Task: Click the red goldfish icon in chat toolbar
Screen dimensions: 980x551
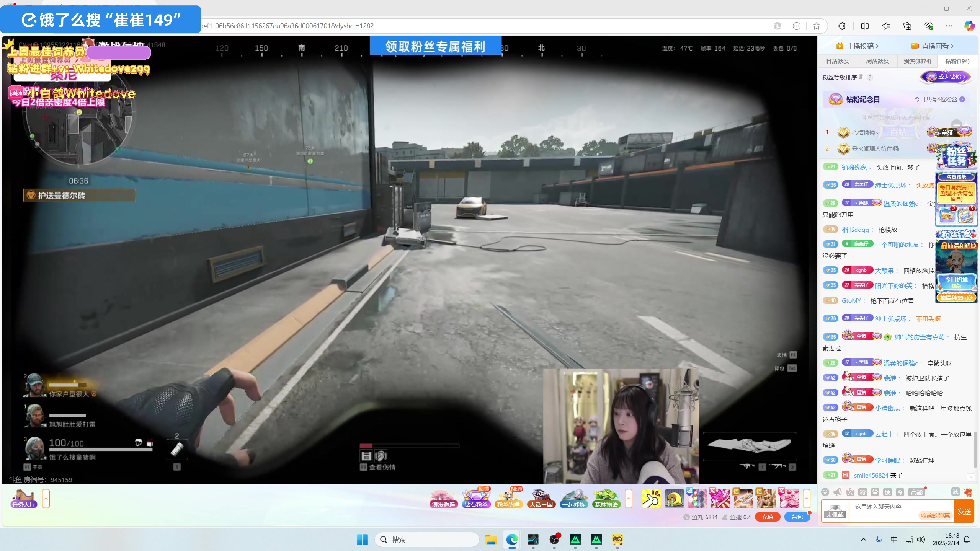Action: [x=968, y=492]
